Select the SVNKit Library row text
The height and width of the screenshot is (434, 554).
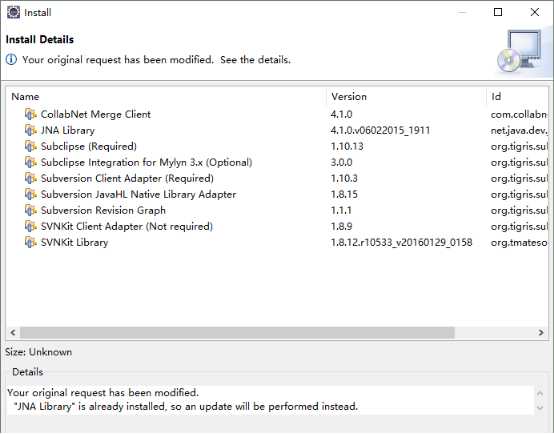[74, 242]
